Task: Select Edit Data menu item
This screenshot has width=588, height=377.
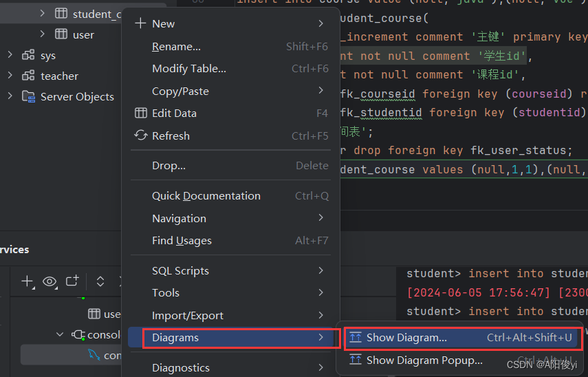Action: point(230,114)
